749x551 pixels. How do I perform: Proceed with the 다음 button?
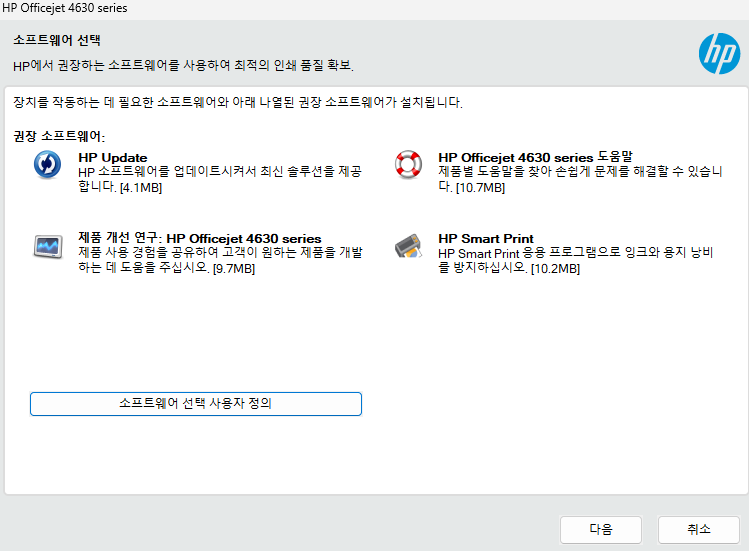point(601,529)
